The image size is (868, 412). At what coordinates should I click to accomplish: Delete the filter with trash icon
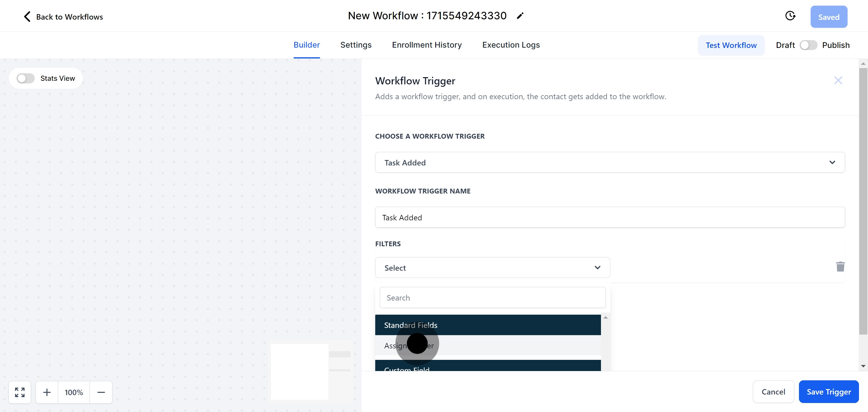[840, 267]
